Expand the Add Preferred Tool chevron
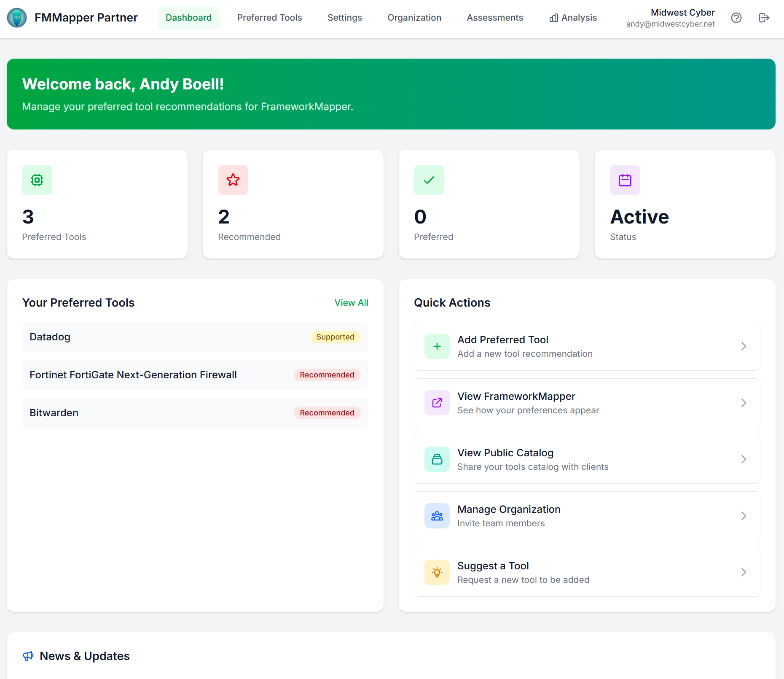This screenshot has width=784, height=679. 744,346
